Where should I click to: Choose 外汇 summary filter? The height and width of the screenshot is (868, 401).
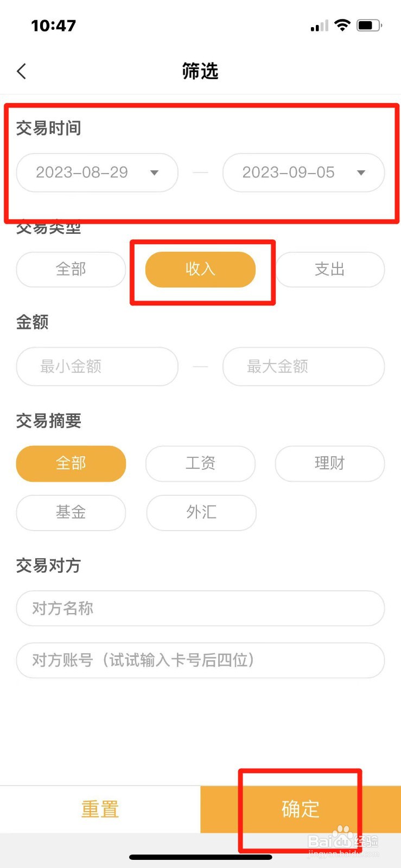click(x=201, y=512)
